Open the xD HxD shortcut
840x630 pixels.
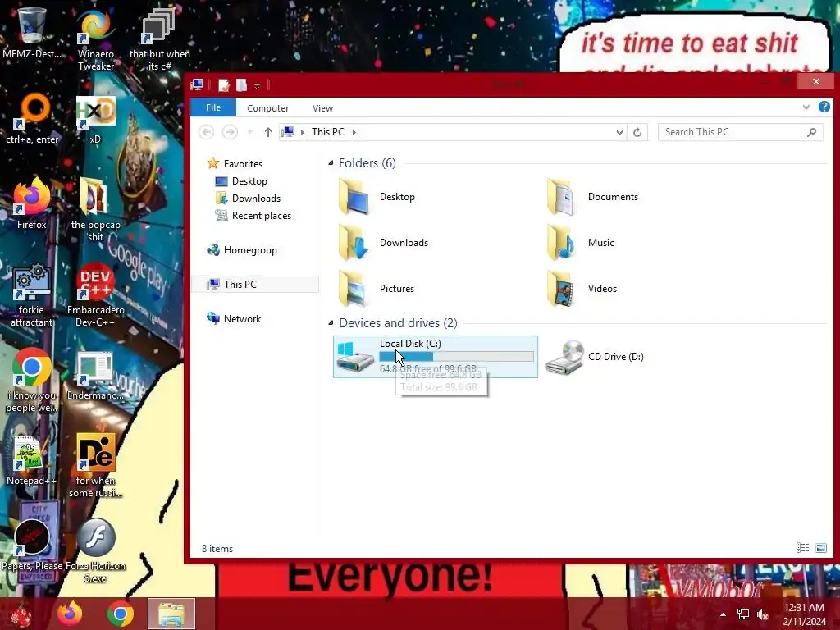[x=95, y=119]
